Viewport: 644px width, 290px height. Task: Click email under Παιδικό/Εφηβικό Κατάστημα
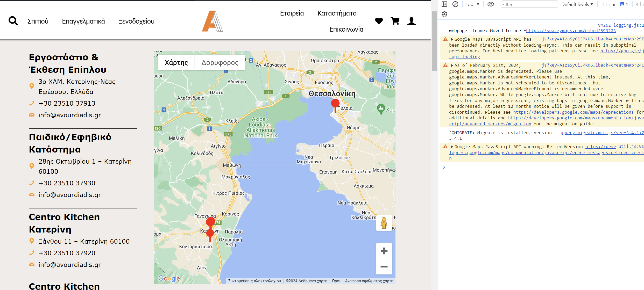[x=70, y=195]
